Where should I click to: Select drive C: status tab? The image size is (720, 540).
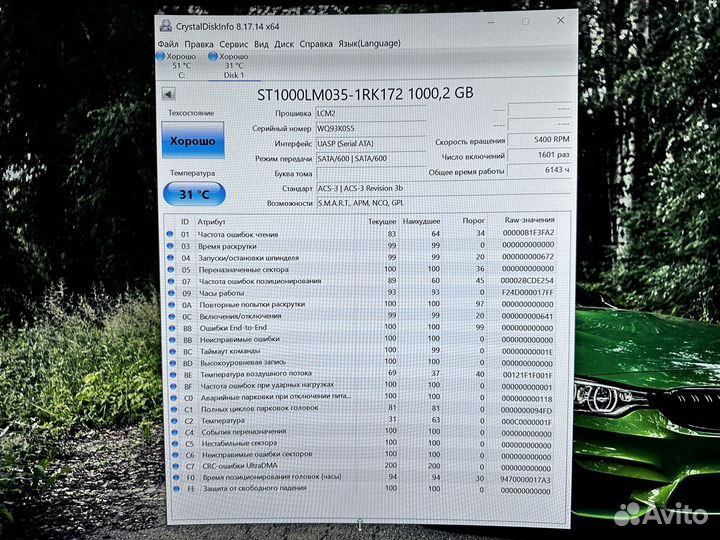point(177,65)
